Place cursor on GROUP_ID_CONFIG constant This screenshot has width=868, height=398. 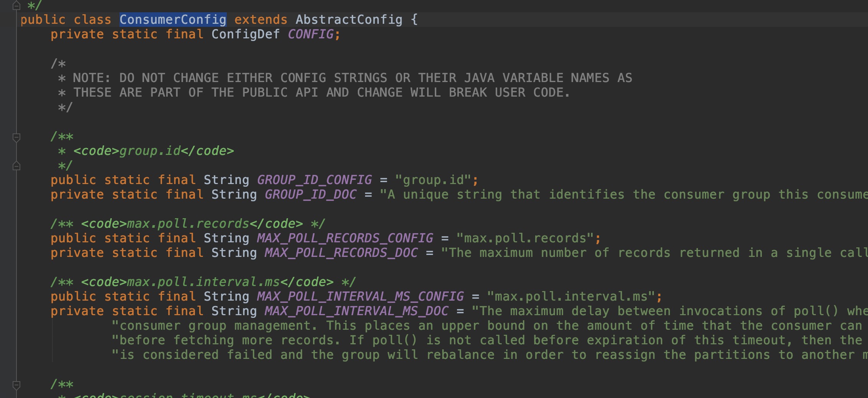point(314,179)
